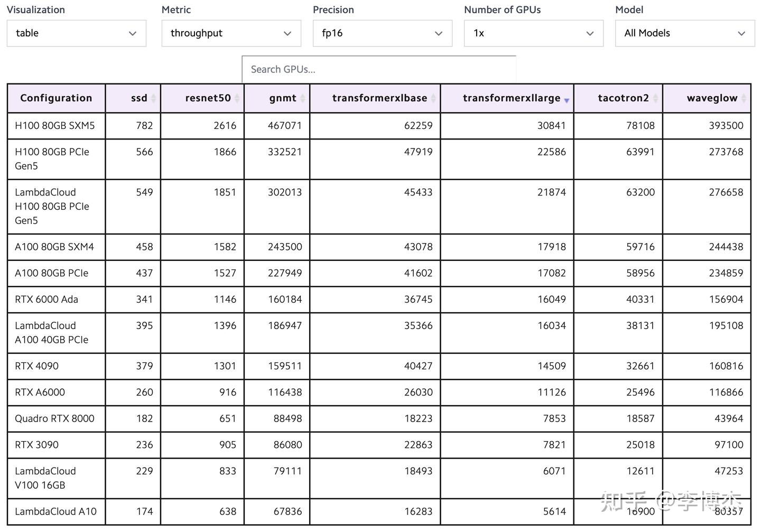Image resolution: width=761 pixels, height=532 pixels.
Task: Open the Visualization dropdown showing table
Action: [77, 33]
